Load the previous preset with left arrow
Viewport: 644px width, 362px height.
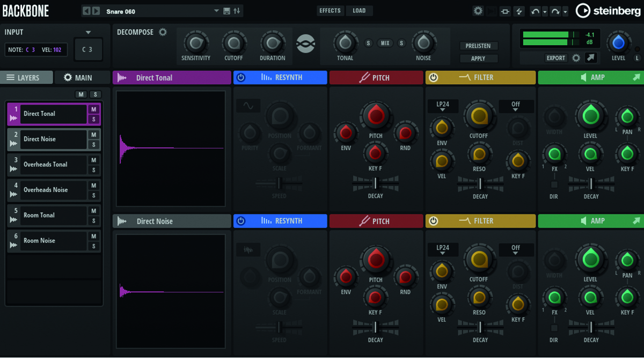(86, 11)
